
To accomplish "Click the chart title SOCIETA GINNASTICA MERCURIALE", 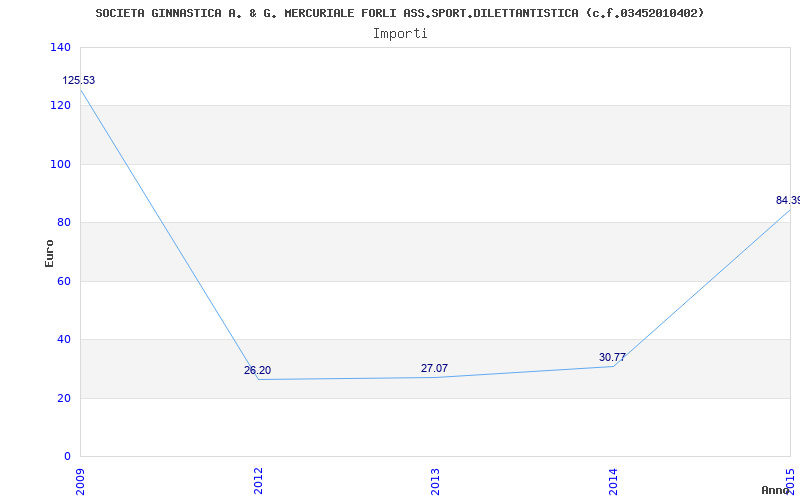I will pos(399,13).
